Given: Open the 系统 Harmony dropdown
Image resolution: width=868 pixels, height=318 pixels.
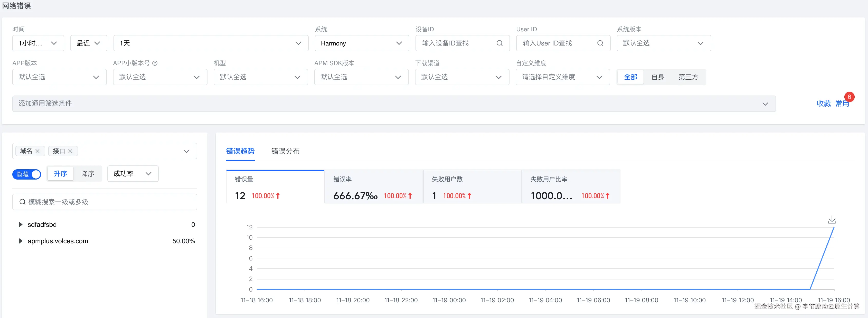Looking at the screenshot, I should 362,43.
